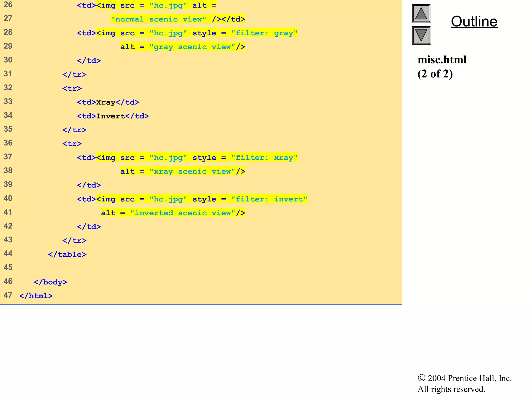Click line number 47
This screenshot has width=532, height=399.
[8, 295]
